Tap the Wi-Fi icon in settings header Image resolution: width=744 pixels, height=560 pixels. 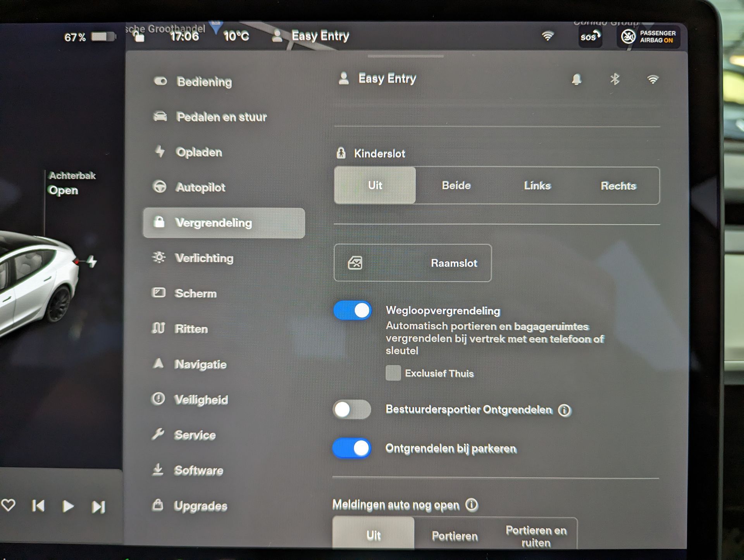click(x=653, y=79)
